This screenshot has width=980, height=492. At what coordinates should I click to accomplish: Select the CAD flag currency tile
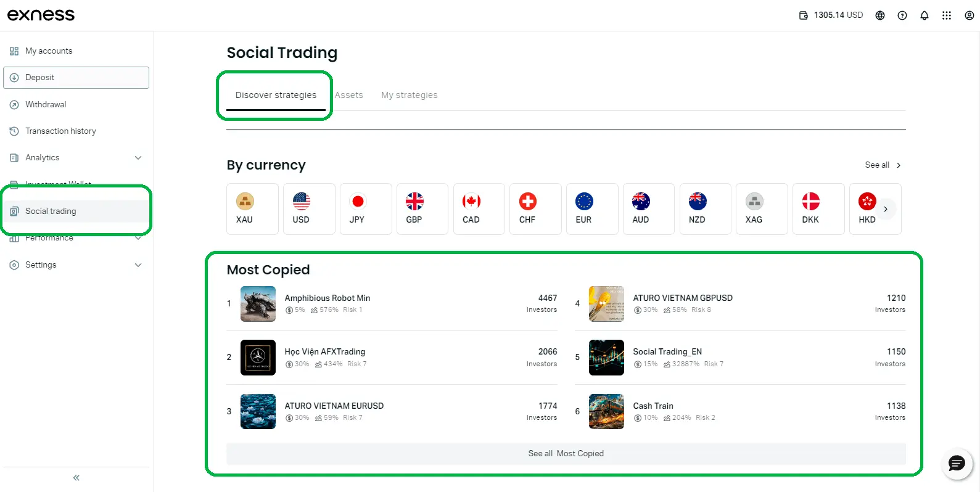[479, 209]
